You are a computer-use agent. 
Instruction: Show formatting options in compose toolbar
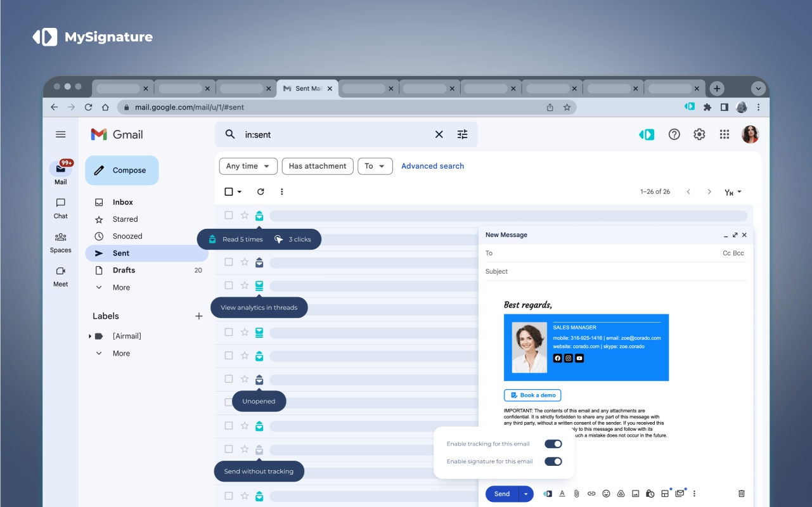pyautogui.click(x=562, y=494)
